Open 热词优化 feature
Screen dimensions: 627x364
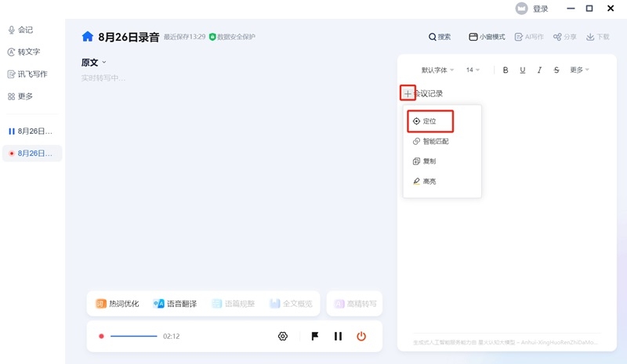(x=118, y=304)
